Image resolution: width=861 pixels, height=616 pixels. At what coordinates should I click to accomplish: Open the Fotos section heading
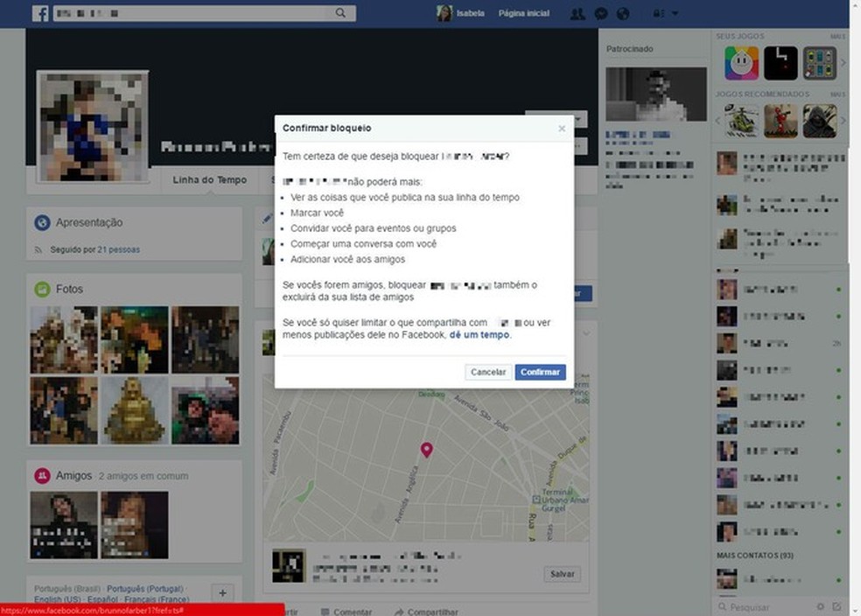69,289
